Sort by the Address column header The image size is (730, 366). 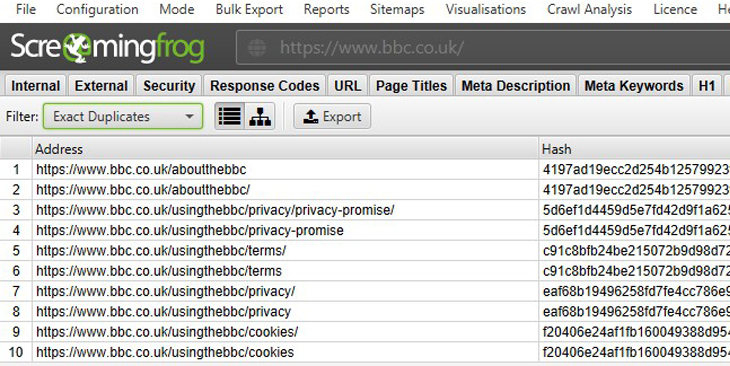point(285,149)
